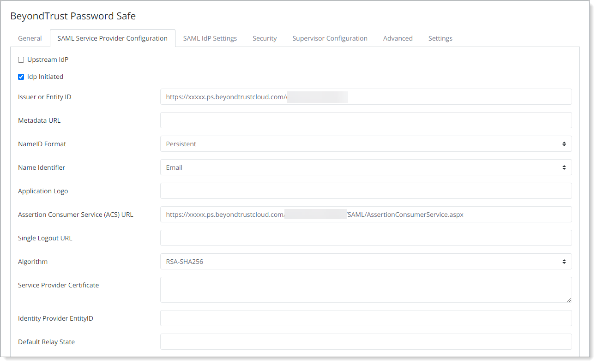Uncheck the Idp Initiated checkbox
Viewport: 597px width, 364px height.
(21, 77)
